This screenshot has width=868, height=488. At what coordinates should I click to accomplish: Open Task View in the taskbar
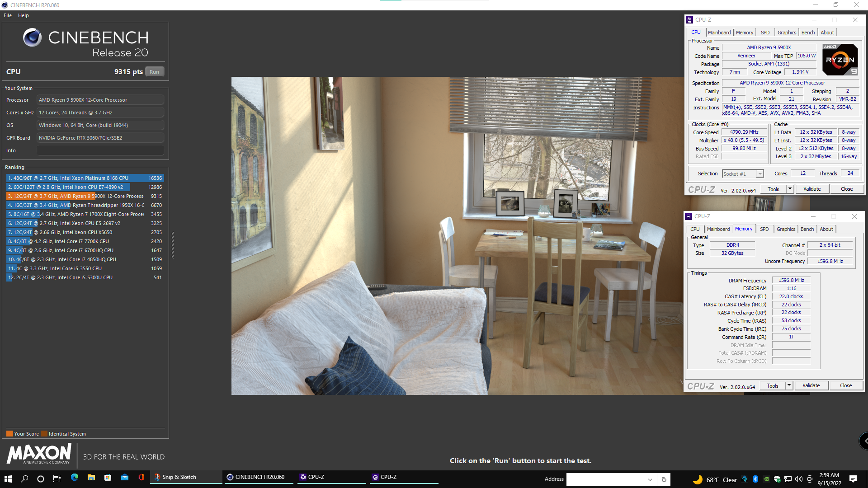pos(57,479)
